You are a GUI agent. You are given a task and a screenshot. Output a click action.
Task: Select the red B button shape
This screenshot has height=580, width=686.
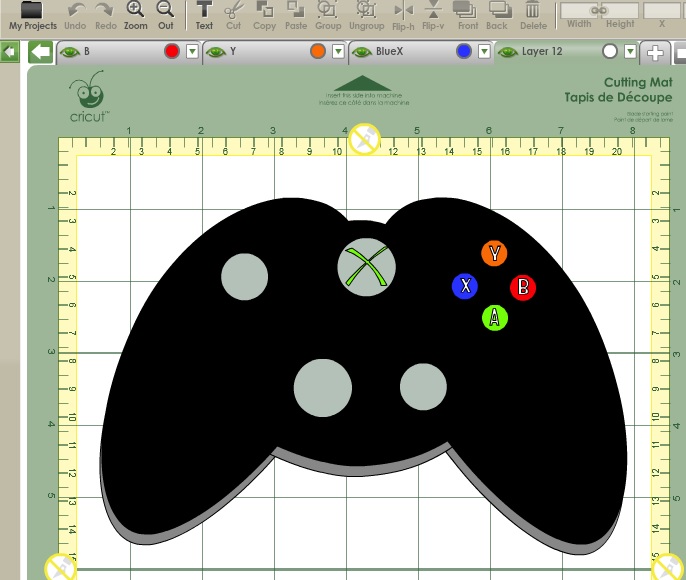(523, 288)
